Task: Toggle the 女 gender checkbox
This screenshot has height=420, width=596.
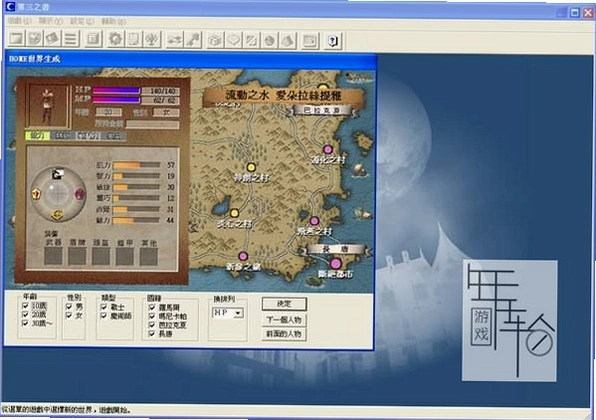Action: point(69,315)
